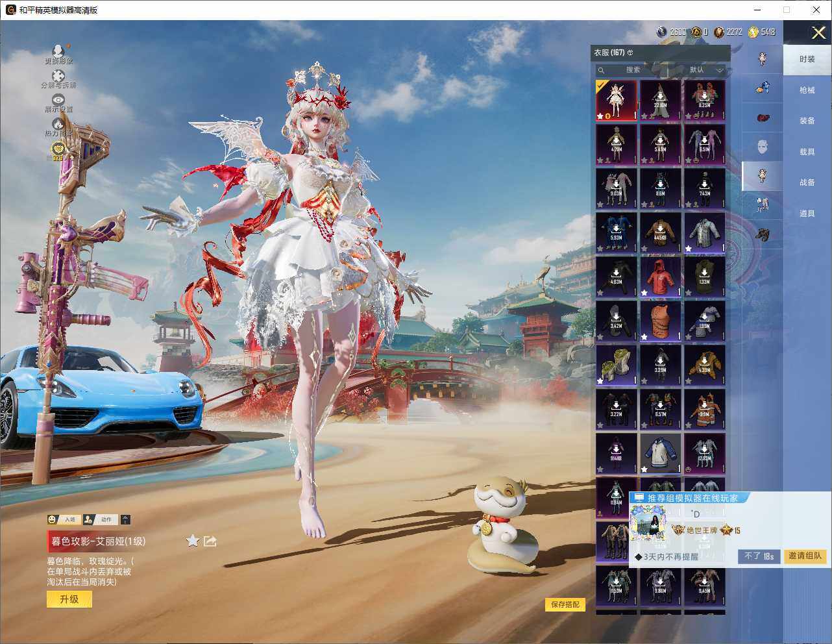Download the 5.93M blue jacket outfit

pyautogui.click(x=616, y=232)
